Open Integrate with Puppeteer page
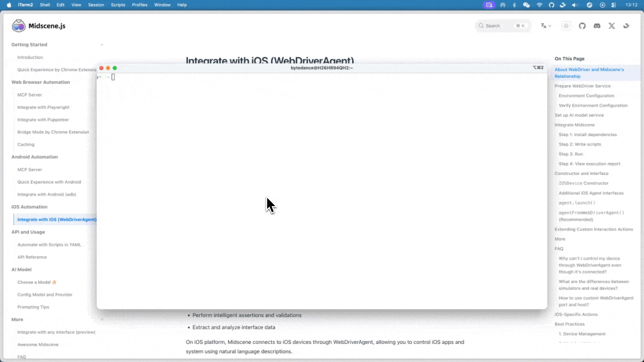Viewport: 644px width, 362px height. click(x=43, y=120)
